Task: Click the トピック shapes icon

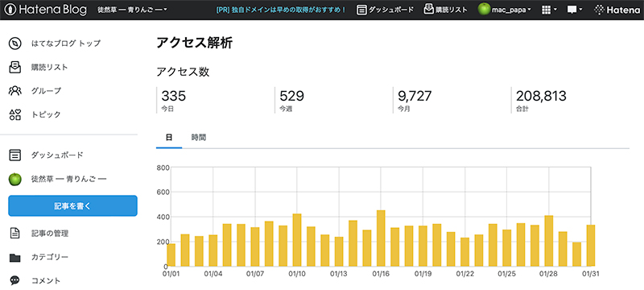Action: tap(14, 114)
